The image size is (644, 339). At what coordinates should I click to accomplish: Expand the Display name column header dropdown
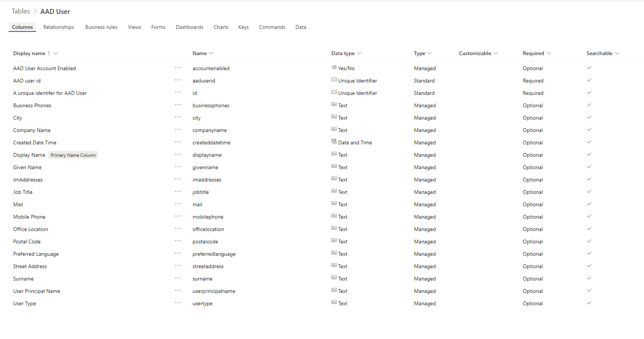click(56, 53)
